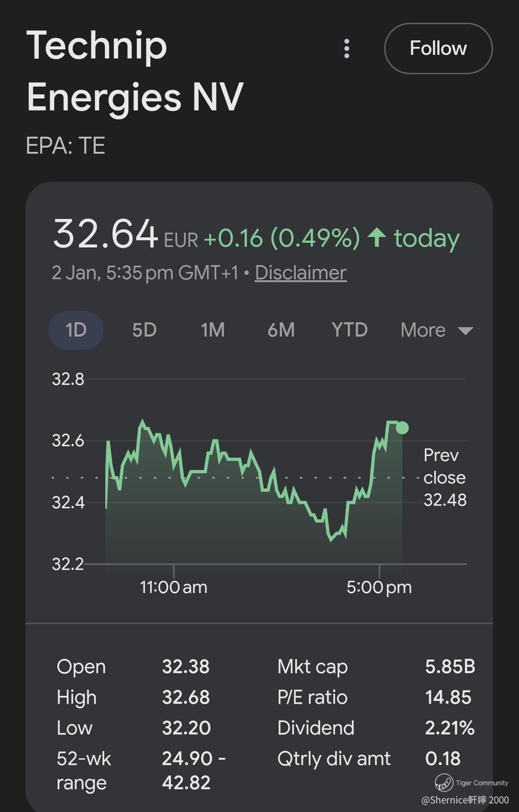Show the 1M price chart
Viewport: 519px width, 812px height.
pyautogui.click(x=213, y=330)
